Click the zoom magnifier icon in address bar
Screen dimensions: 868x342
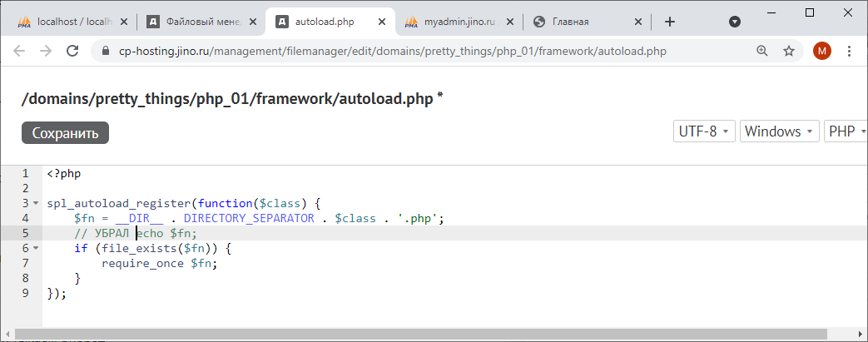point(761,51)
